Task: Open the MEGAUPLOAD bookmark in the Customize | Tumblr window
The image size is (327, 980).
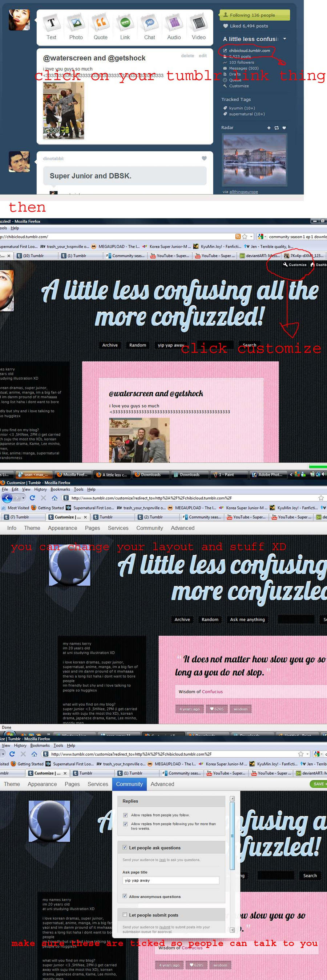Action: [192, 508]
